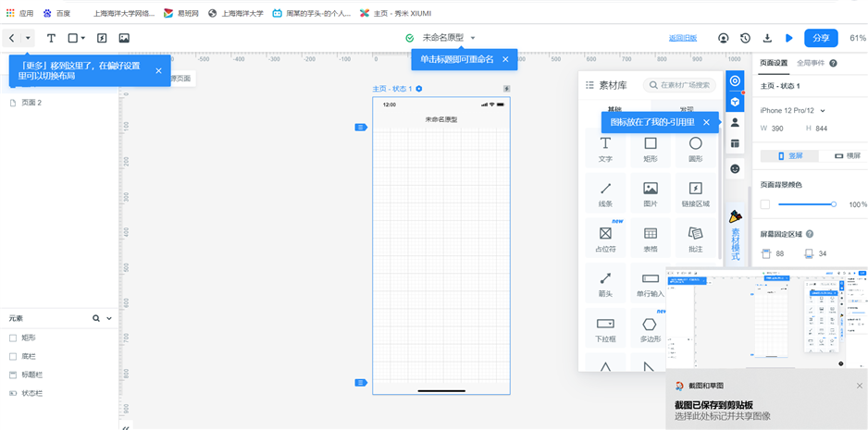
Task: Open the iPhone 12 Pro/12 device dropdown
Action: [793, 110]
